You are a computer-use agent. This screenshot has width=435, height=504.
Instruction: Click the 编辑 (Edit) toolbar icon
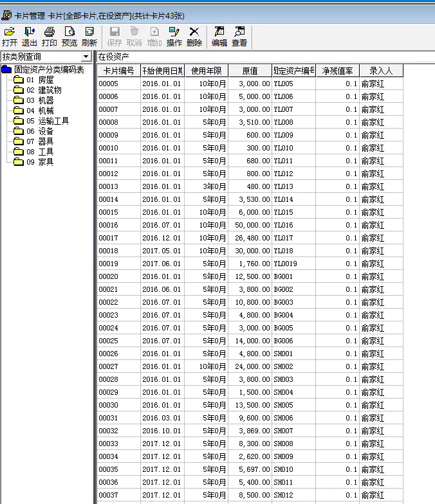point(219,37)
